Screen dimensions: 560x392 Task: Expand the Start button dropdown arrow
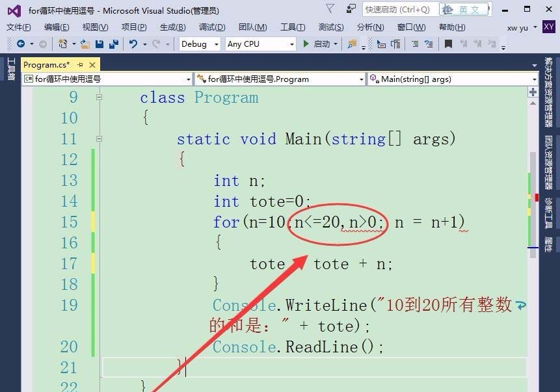coord(336,44)
